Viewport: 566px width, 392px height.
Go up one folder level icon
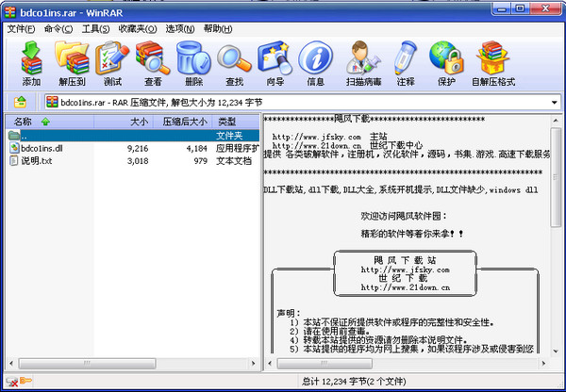click(x=20, y=103)
